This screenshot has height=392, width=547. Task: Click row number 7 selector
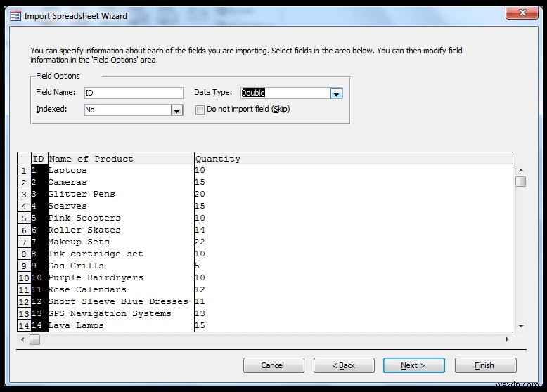[x=24, y=242]
